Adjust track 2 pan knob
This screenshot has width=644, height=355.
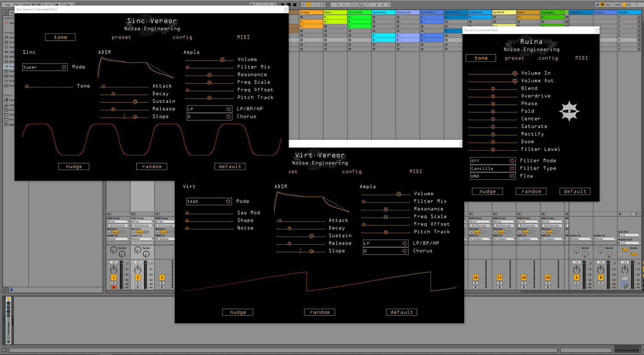pyautogui.click(x=138, y=270)
